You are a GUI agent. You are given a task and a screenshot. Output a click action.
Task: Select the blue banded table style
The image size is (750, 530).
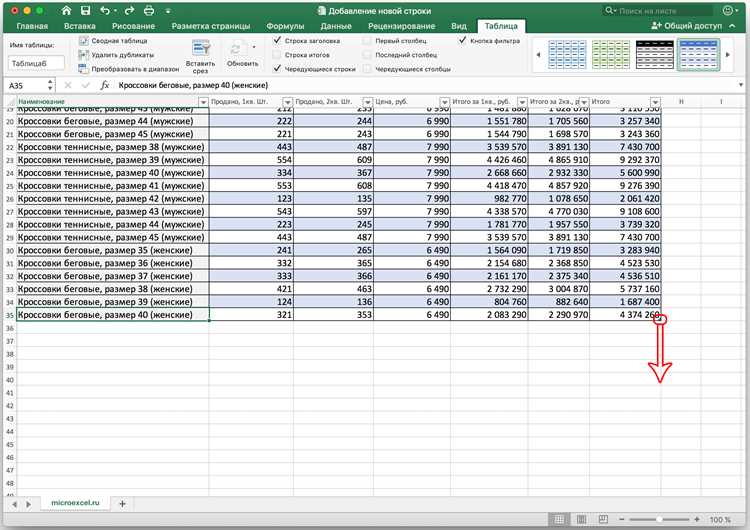point(698,55)
